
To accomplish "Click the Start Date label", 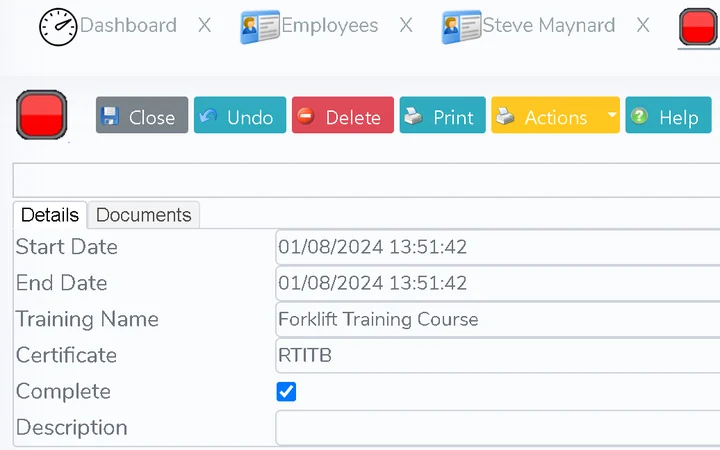I will 67,247.
